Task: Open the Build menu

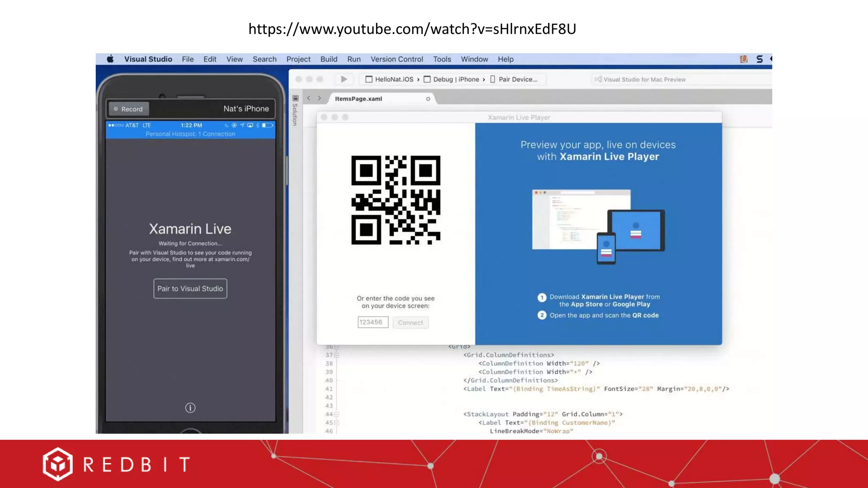Action: pos(328,59)
